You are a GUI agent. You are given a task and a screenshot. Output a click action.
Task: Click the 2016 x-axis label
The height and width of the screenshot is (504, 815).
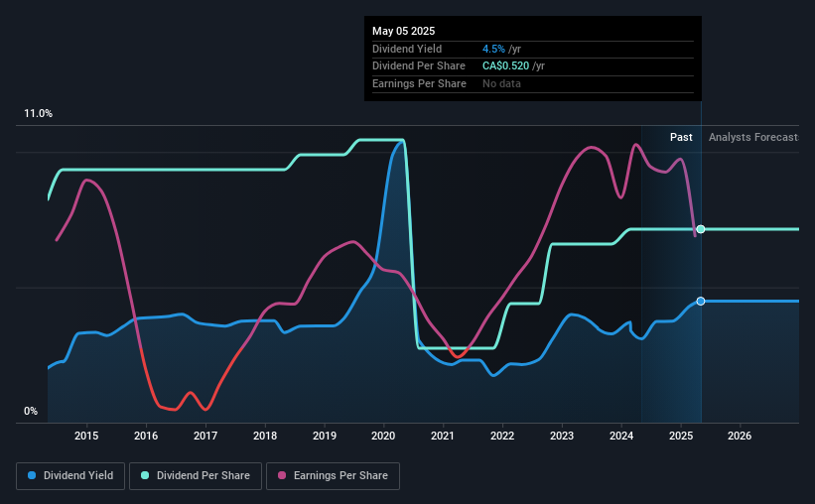pos(146,436)
